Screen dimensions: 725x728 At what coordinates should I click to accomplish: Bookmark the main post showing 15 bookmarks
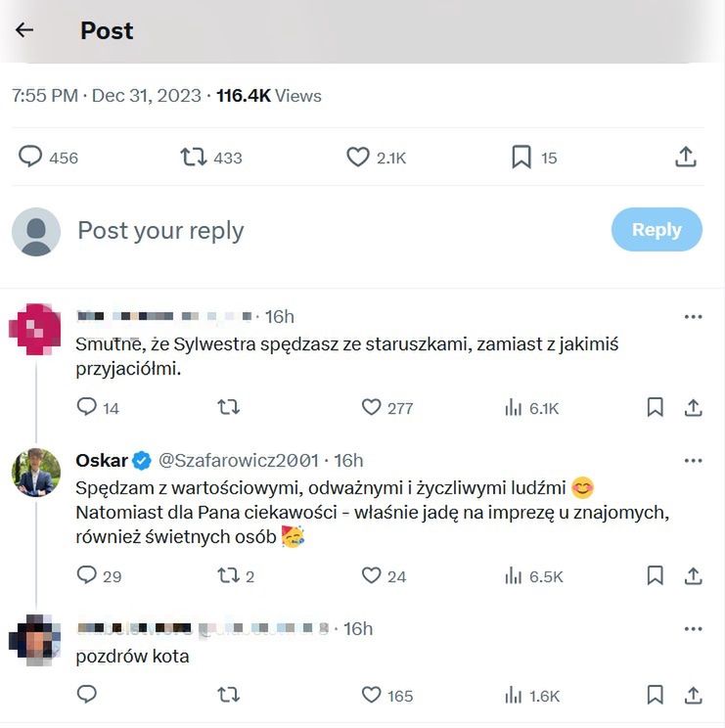click(x=521, y=157)
